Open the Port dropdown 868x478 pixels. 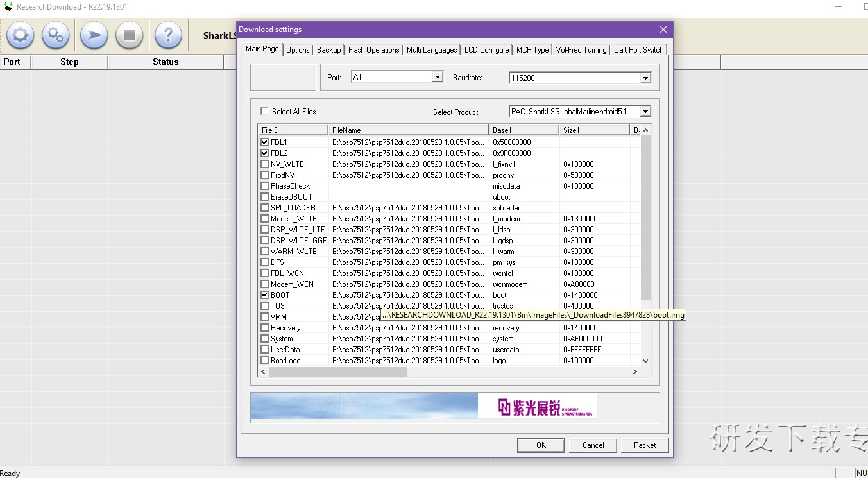click(x=438, y=77)
